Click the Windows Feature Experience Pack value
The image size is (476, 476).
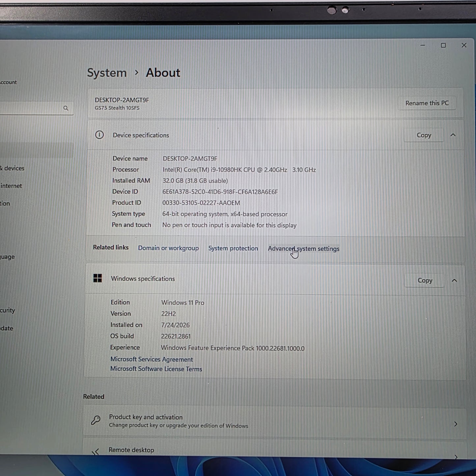tap(233, 348)
